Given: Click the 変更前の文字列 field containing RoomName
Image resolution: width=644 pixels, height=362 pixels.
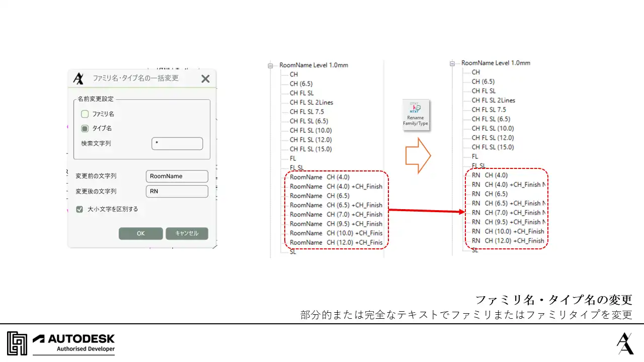Looking at the screenshot, I should [177, 176].
